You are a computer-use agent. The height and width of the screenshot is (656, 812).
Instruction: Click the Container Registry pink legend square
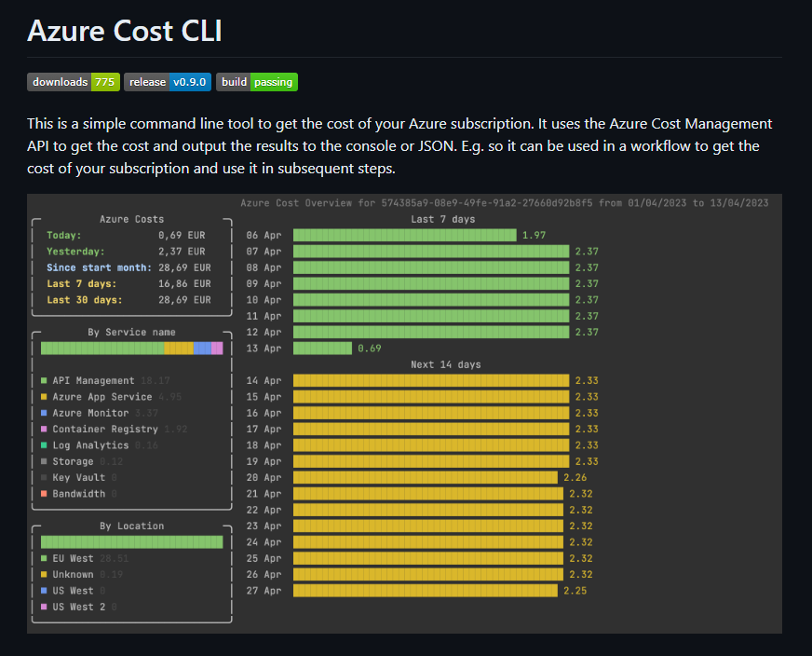coord(44,429)
